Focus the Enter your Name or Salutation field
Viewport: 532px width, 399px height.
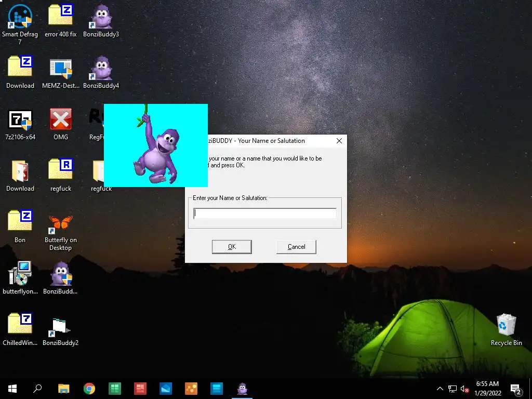click(265, 214)
